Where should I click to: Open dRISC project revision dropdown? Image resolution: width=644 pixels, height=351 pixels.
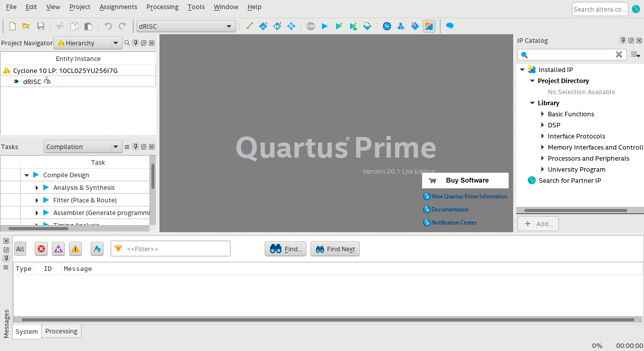[x=186, y=26]
